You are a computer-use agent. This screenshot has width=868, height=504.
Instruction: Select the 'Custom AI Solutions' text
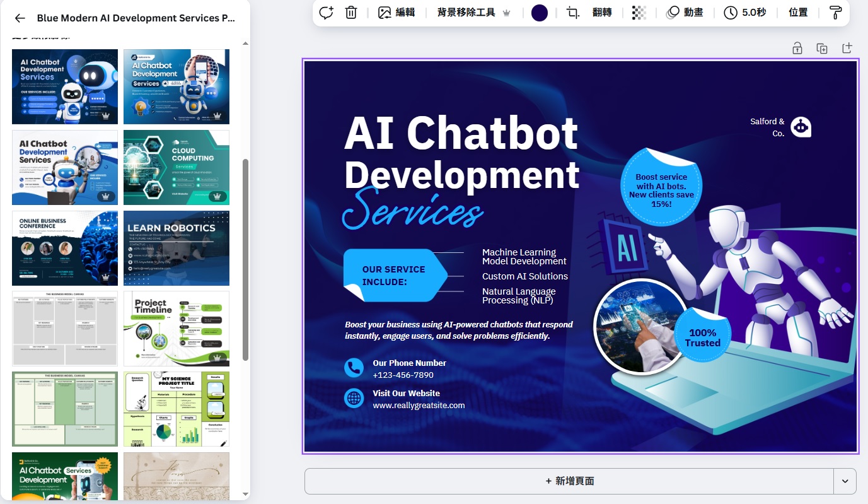coord(525,276)
